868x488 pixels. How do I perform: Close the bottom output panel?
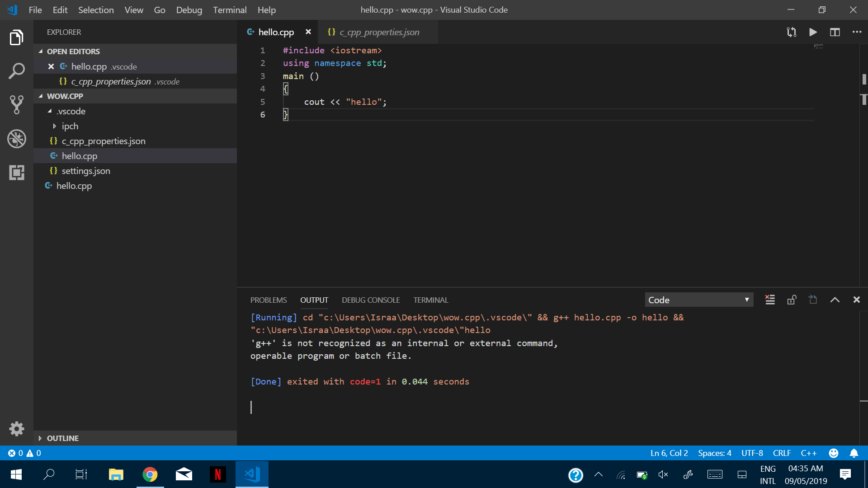pos(856,300)
